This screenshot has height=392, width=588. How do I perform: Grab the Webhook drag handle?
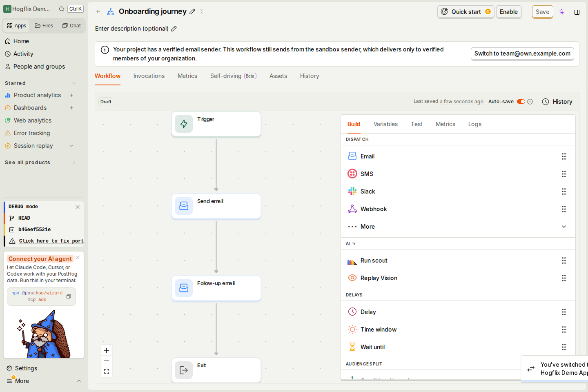tap(564, 209)
